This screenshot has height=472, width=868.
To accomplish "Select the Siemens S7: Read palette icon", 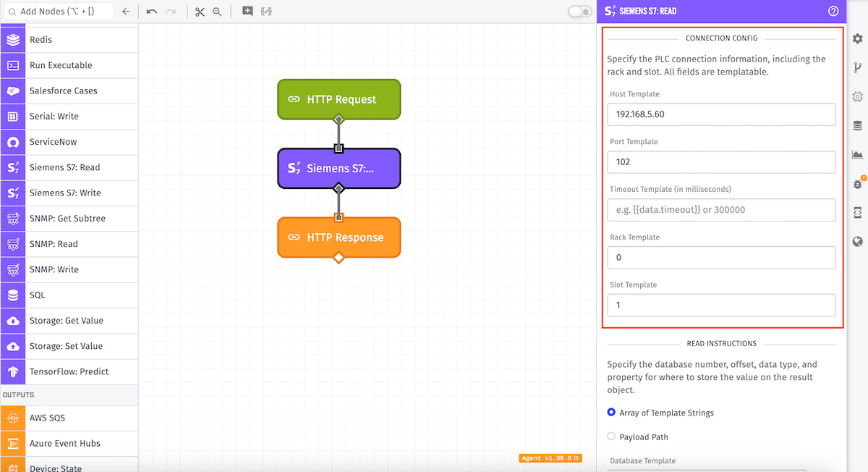I will tap(13, 167).
